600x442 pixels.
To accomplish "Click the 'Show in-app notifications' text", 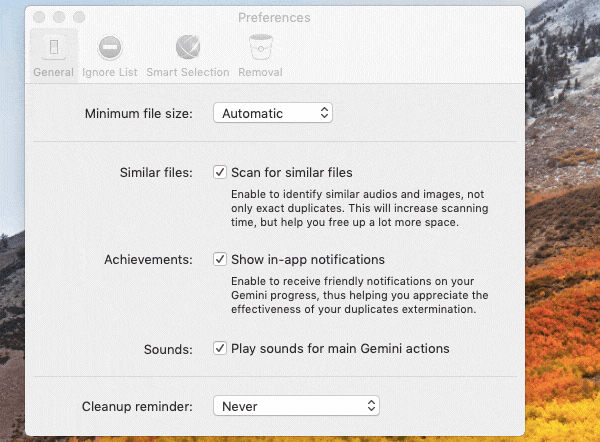I will click(x=308, y=259).
